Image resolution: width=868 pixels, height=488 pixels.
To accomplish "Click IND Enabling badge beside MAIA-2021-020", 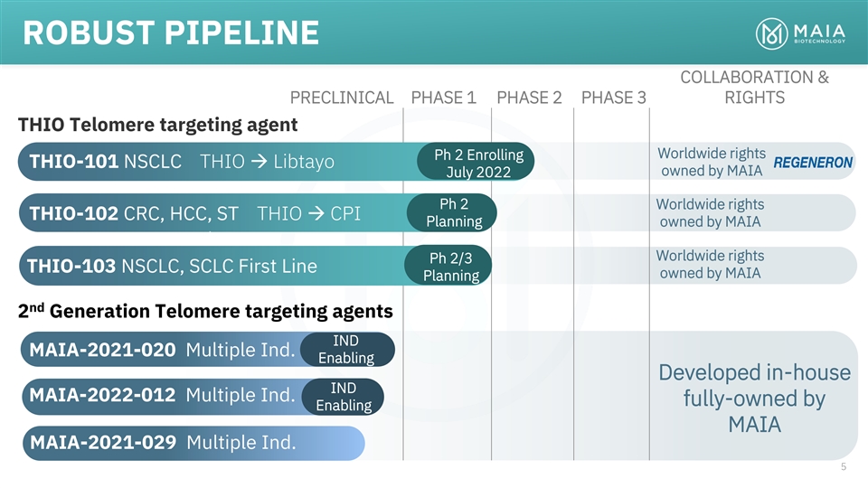I will point(345,350).
